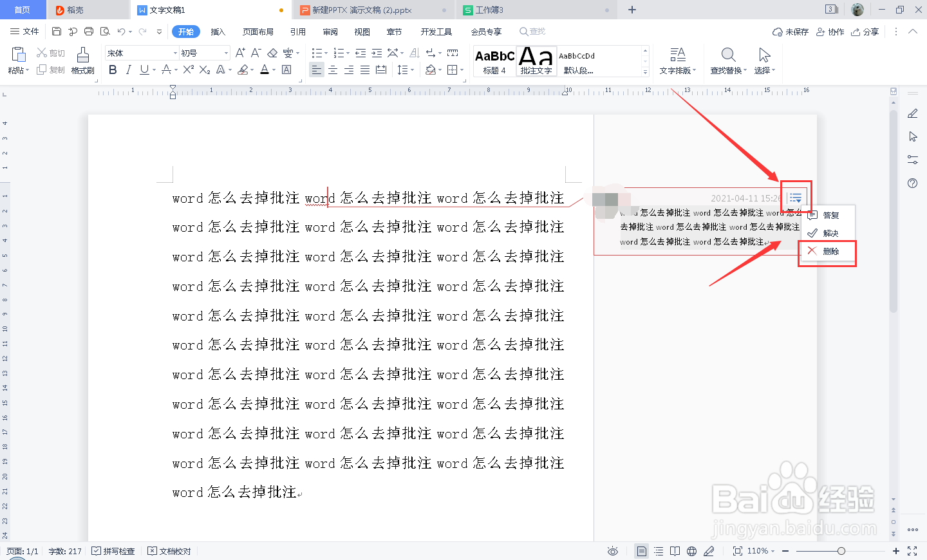The image size is (927, 560).
Task: Click the 拼写检查 spell check button
Action: (x=113, y=551)
